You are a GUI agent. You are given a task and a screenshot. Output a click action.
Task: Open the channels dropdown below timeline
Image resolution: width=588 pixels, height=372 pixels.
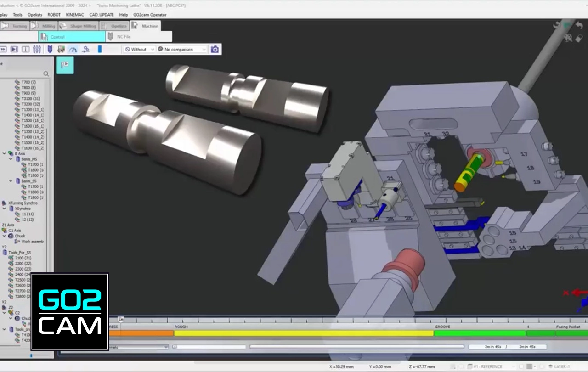coord(138,347)
